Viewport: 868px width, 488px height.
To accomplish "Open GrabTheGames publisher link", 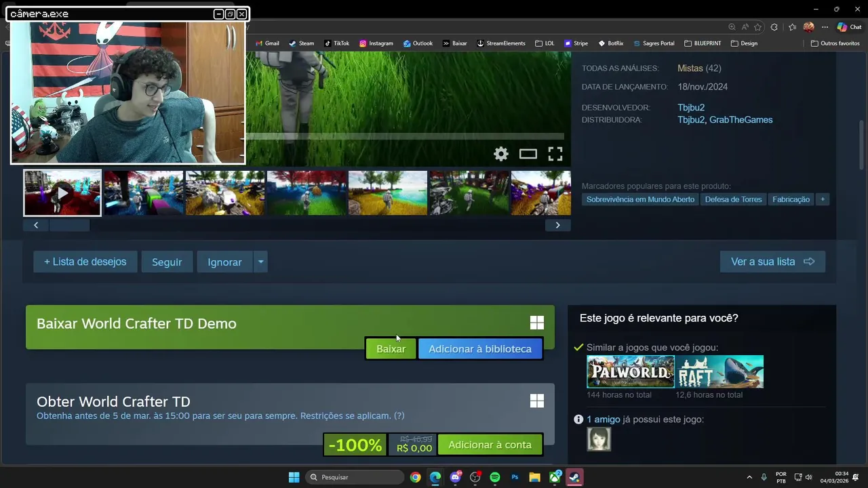I will coord(741,120).
